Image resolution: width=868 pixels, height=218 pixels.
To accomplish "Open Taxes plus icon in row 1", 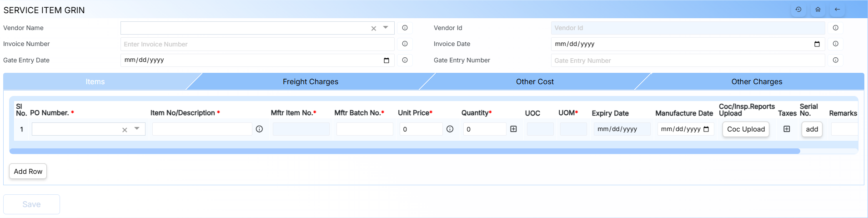I will pos(787,129).
